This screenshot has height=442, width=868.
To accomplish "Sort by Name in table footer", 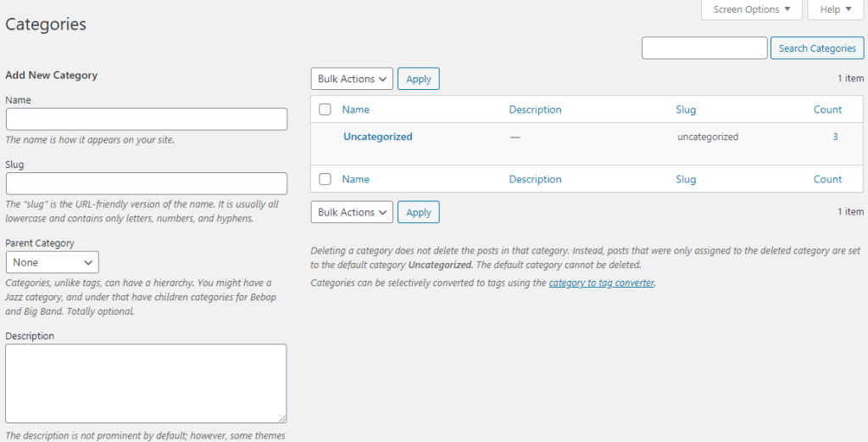I will coord(355,180).
